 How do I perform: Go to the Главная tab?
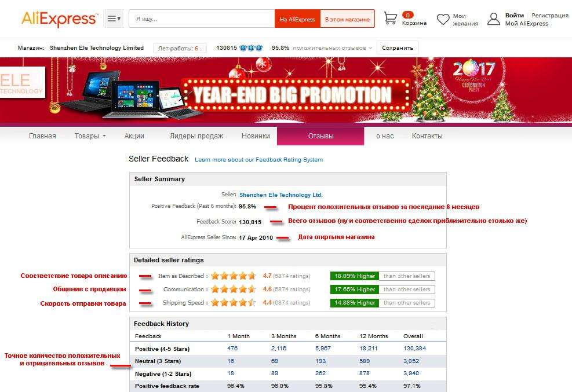point(42,136)
